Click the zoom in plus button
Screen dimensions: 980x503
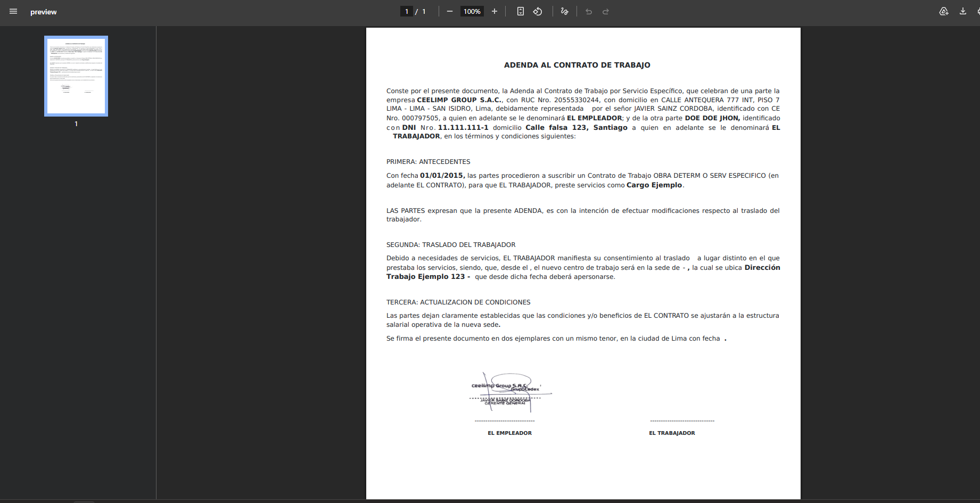[x=495, y=11]
